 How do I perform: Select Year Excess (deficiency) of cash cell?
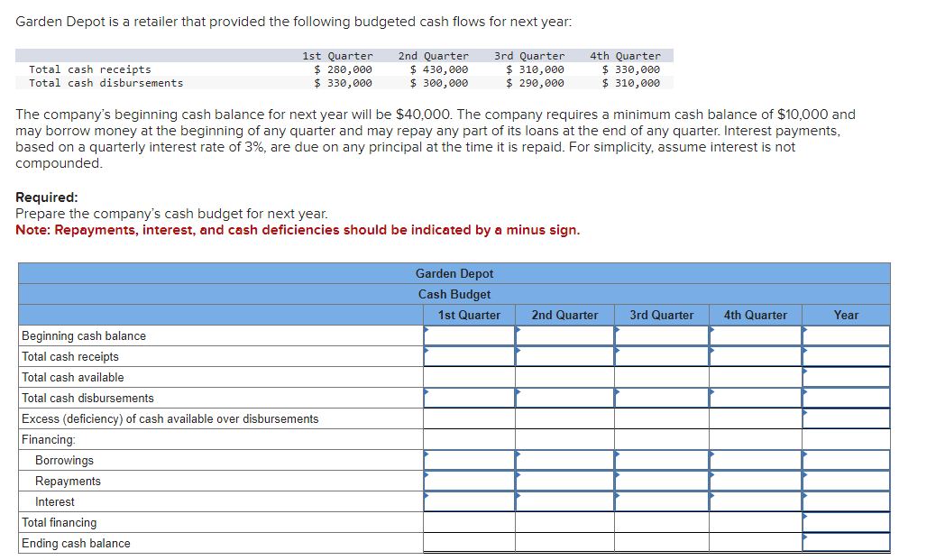click(x=846, y=418)
